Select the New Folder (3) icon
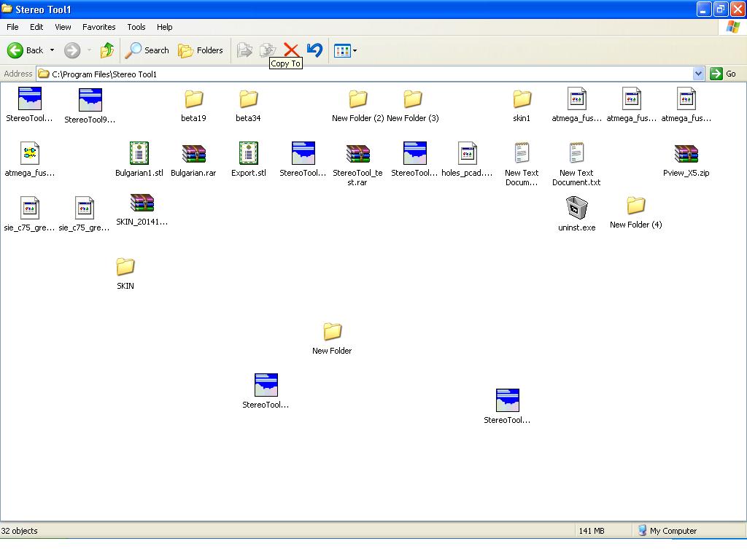Viewport: 747px width, 560px height. [413, 106]
